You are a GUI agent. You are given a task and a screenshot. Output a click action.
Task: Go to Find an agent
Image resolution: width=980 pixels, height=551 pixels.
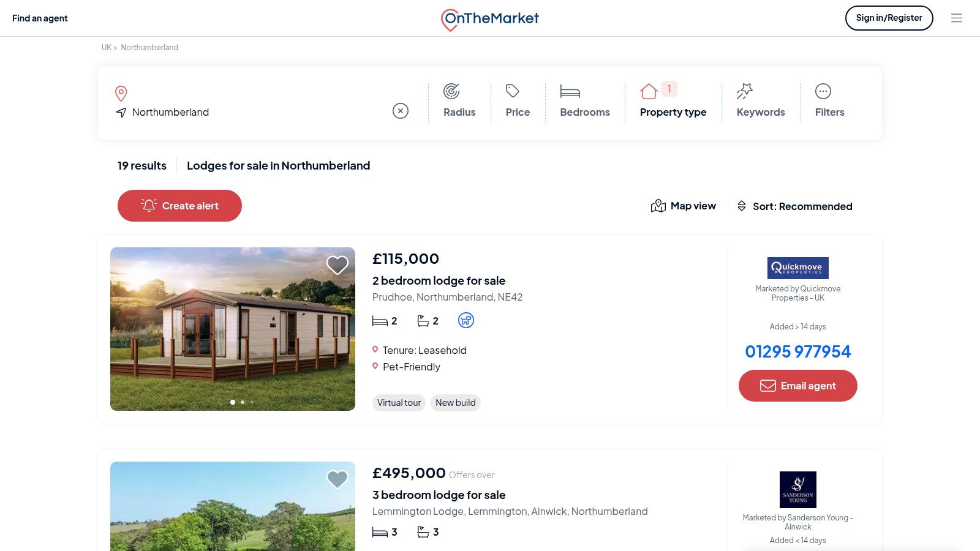point(40,18)
